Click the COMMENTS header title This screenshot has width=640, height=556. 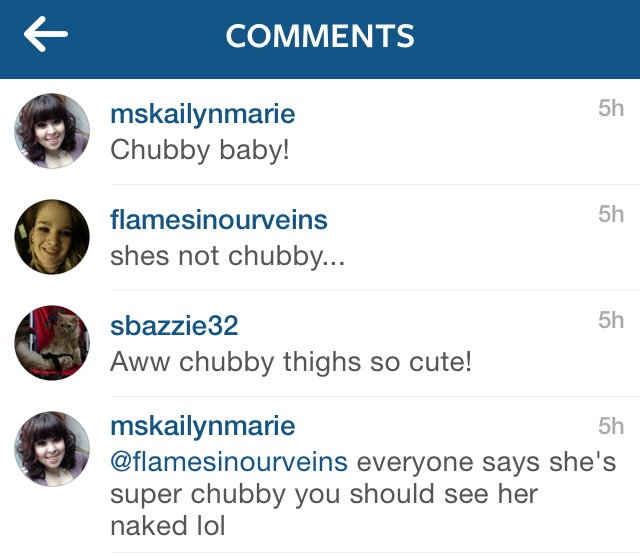click(320, 36)
